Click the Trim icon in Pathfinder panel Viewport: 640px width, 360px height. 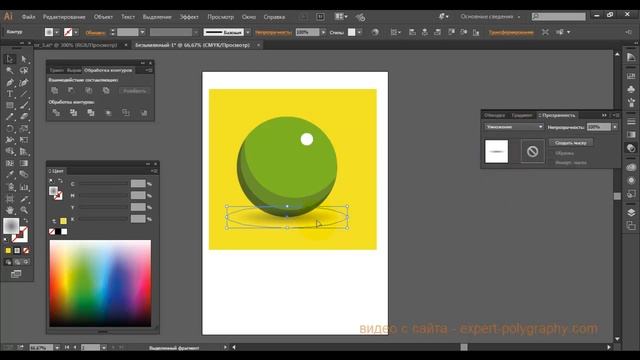[x=73, y=113]
